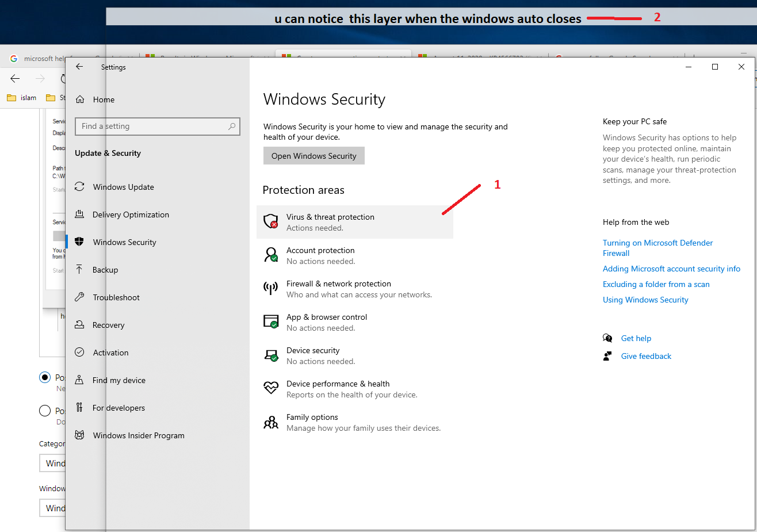The image size is (757, 532).
Task: Click the For developers tools icon
Action: point(79,408)
